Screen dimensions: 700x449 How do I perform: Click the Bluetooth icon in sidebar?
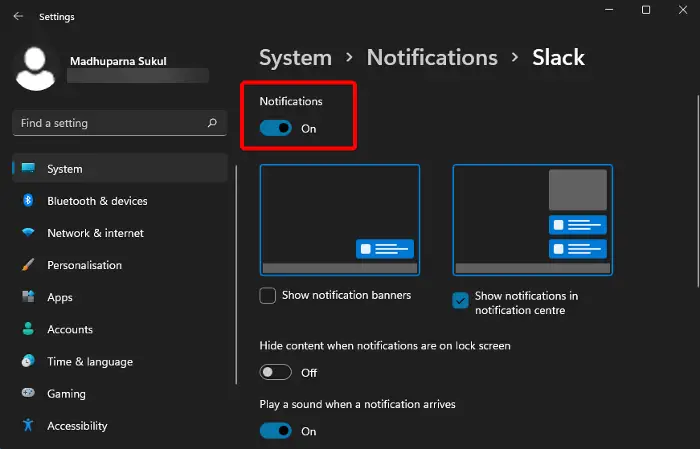point(28,200)
